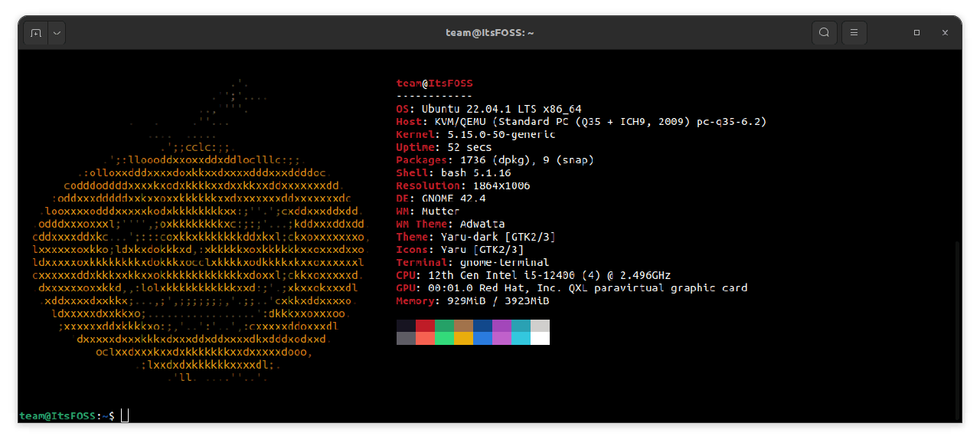
Task: Click the window title team@ItsFOSS: ~
Action: tap(489, 32)
